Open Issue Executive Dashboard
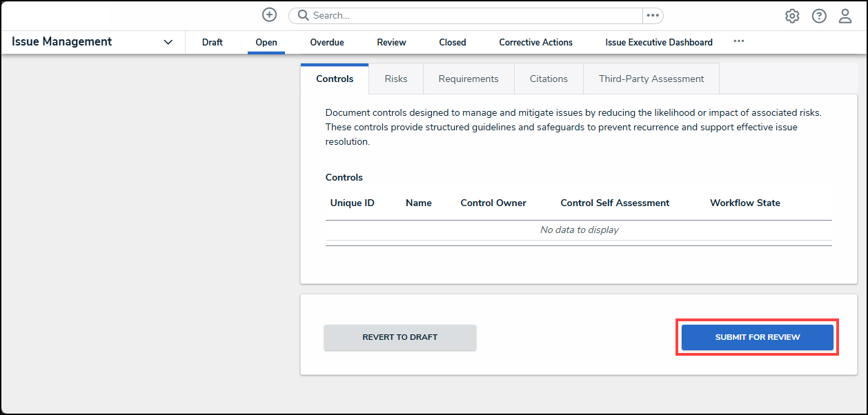The image size is (868, 415). pos(659,42)
